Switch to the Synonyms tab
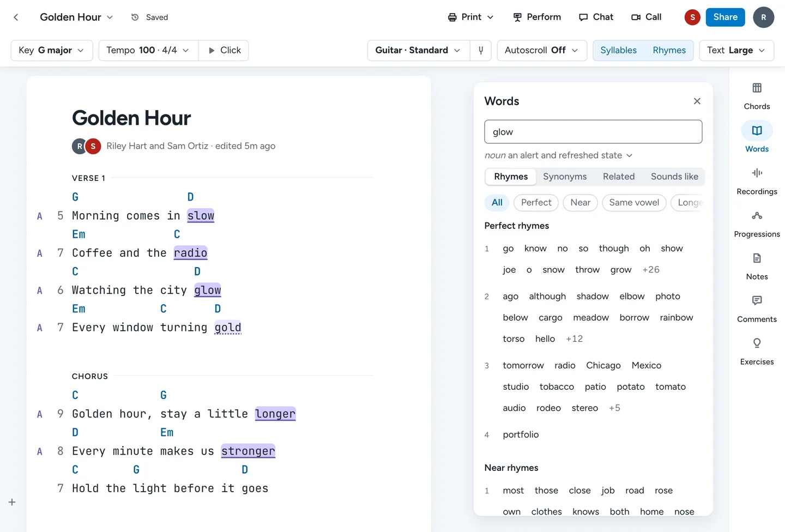 point(565,177)
